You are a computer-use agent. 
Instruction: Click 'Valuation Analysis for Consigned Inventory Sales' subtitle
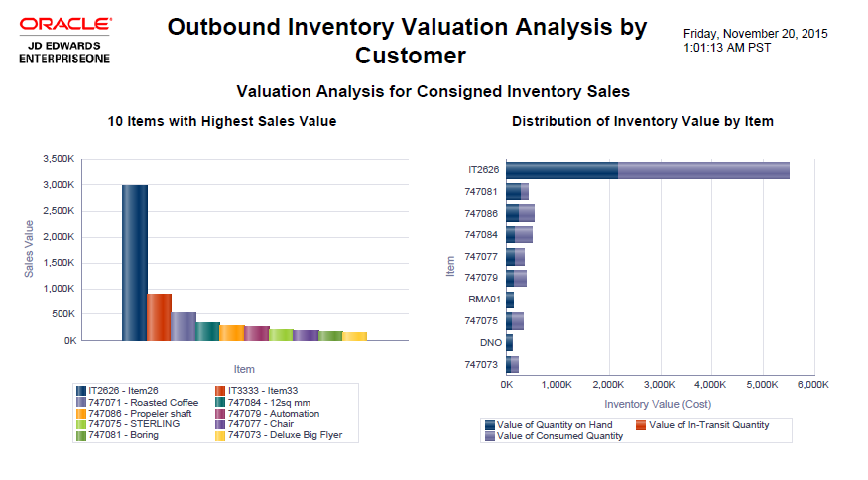(x=434, y=92)
